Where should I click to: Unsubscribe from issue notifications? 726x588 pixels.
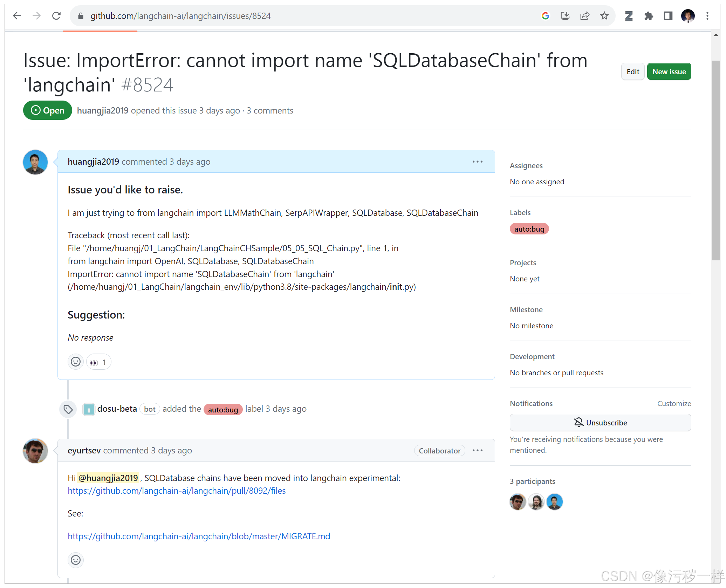(600, 422)
